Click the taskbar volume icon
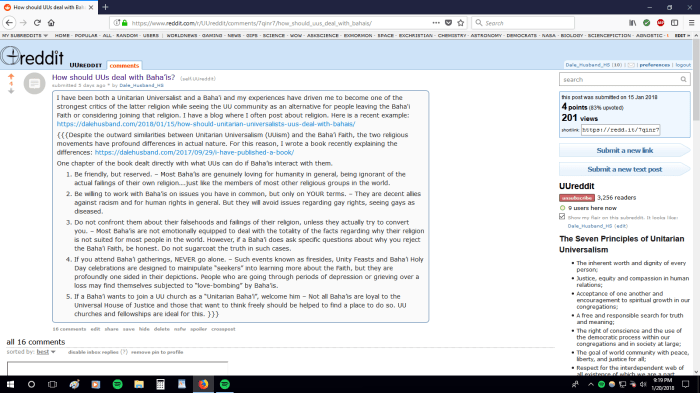The width and height of the screenshot is (700, 393). (x=643, y=385)
